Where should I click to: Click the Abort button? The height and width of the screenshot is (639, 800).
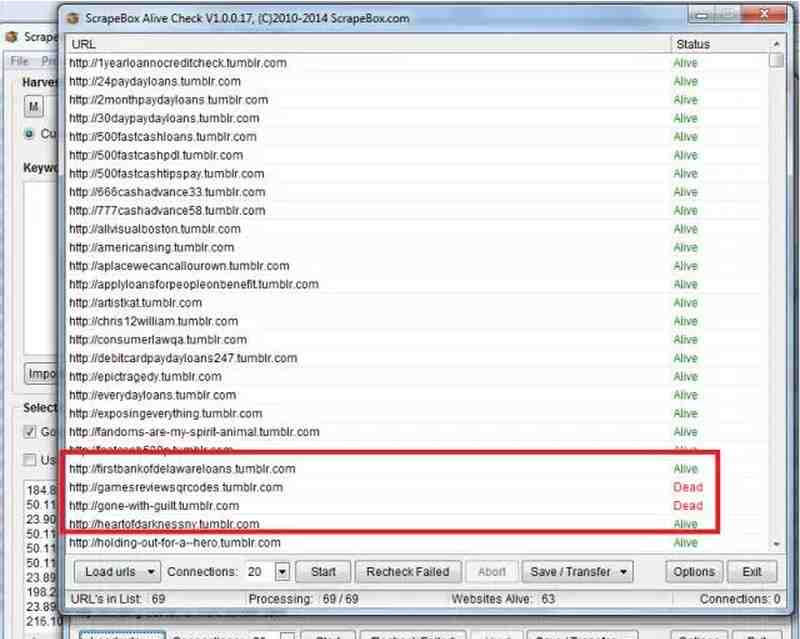(x=492, y=572)
